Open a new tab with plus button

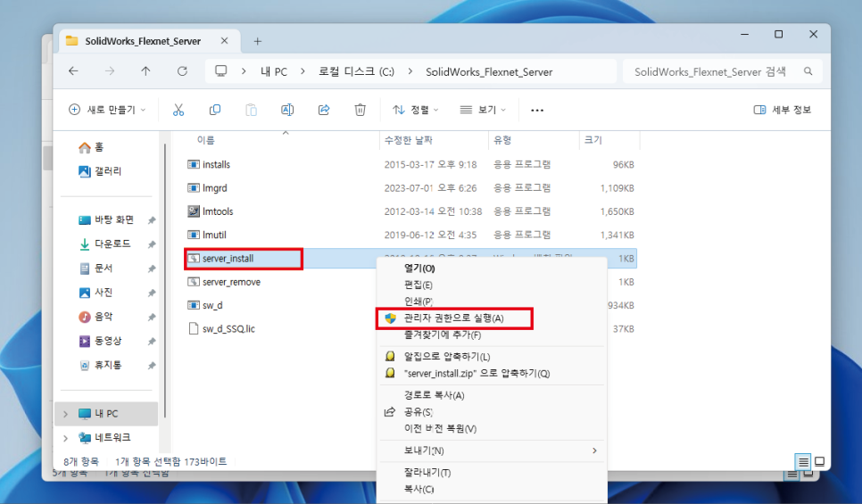tap(257, 41)
